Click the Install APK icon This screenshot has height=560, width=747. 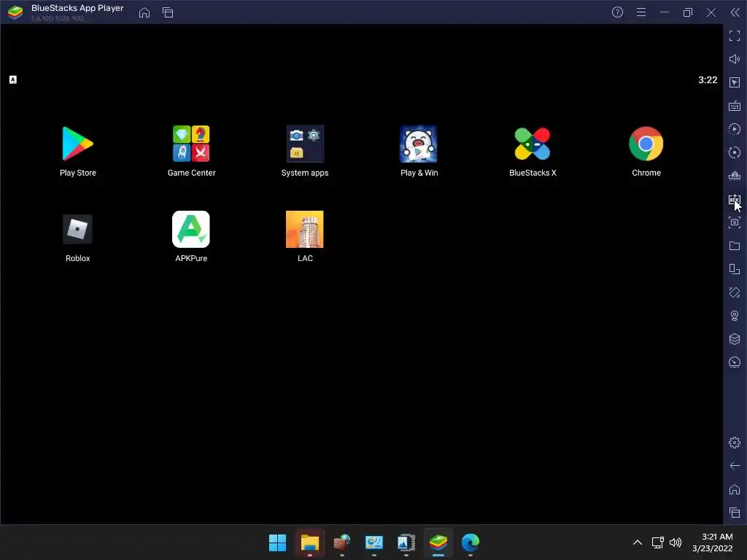[x=735, y=200]
